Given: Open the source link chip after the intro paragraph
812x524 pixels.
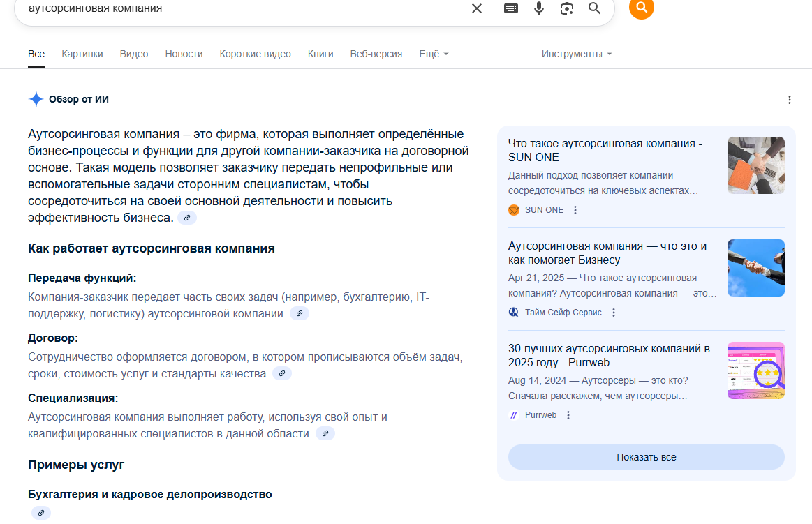Looking at the screenshot, I should [187, 218].
